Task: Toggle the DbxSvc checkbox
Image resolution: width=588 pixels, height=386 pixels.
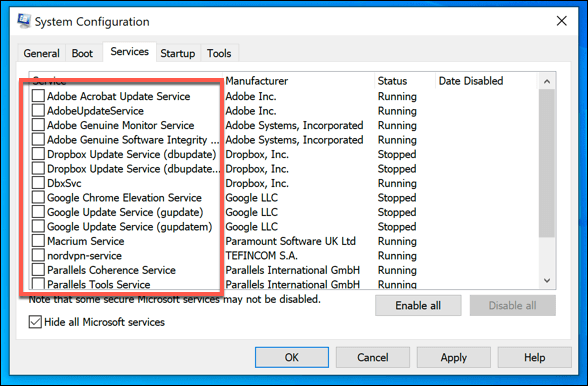Action: tap(38, 183)
